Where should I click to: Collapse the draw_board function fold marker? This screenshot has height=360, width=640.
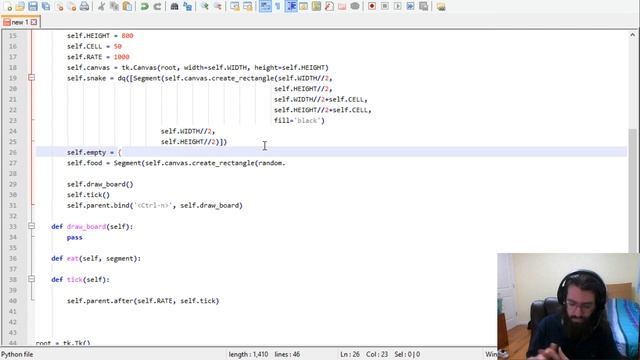(x=31, y=226)
